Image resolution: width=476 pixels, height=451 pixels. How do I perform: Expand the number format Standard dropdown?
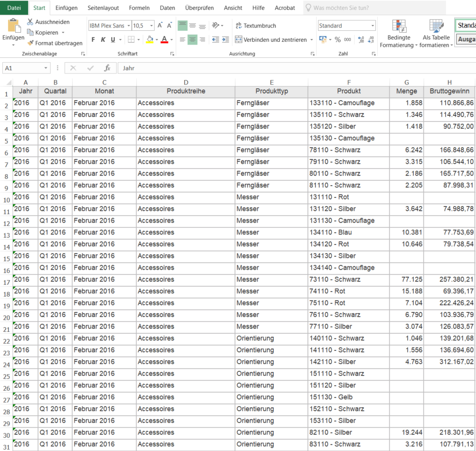[x=373, y=26]
